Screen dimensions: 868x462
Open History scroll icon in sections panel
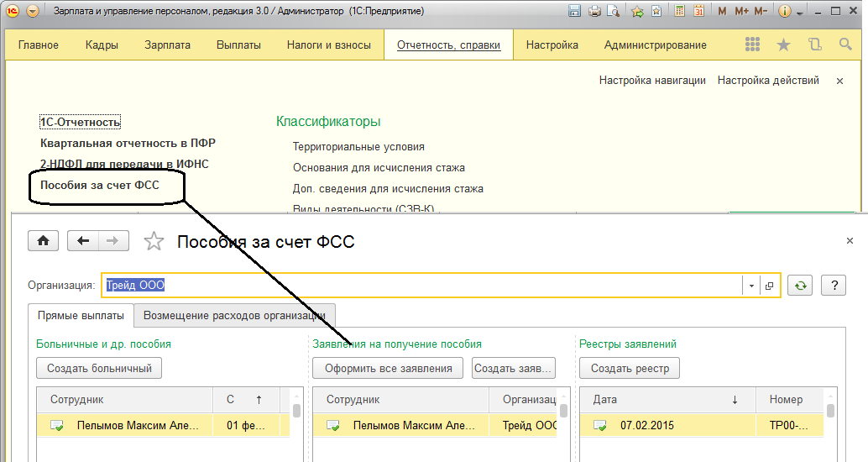[x=815, y=45]
